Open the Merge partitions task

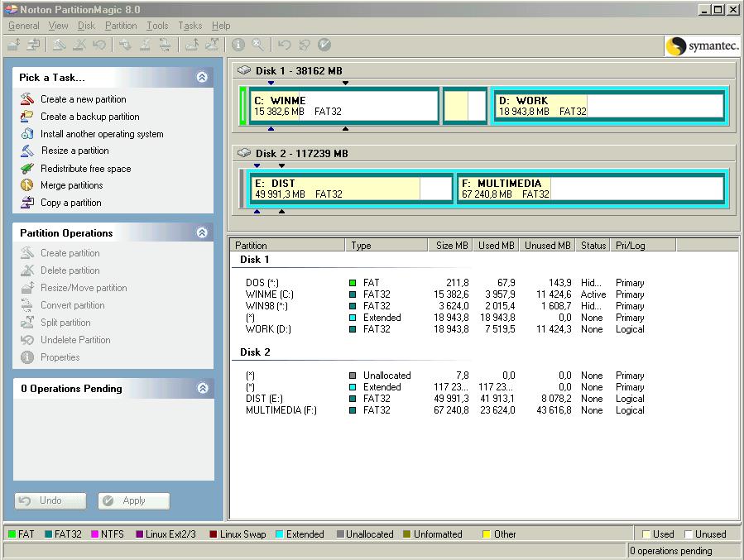(71, 185)
